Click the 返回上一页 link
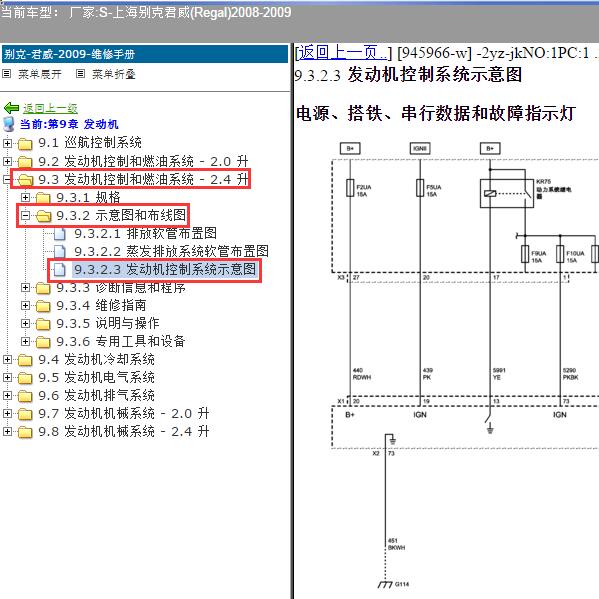The image size is (599, 599). pos(342,53)
